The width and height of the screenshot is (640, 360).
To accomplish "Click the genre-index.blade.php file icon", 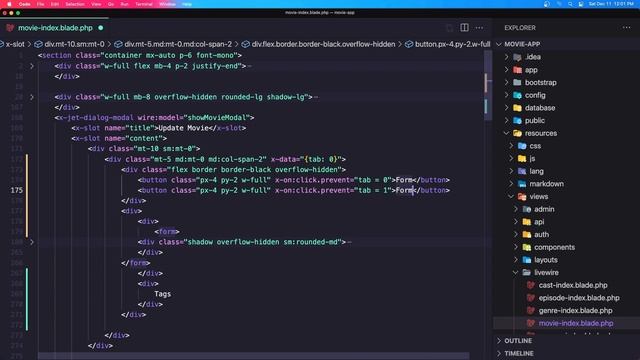I will tap(531, 310).
